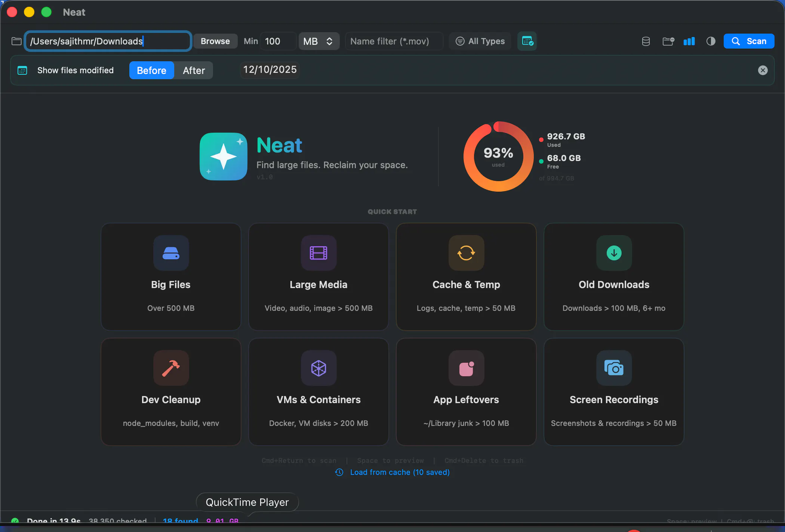Click the Neat sparkle app logo
The width and height of the screenshot is (785, 532).
[224, 157]
